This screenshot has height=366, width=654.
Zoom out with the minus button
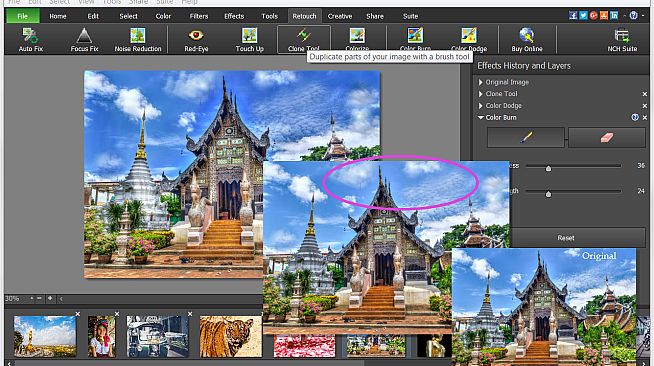(x=39, y=298)
